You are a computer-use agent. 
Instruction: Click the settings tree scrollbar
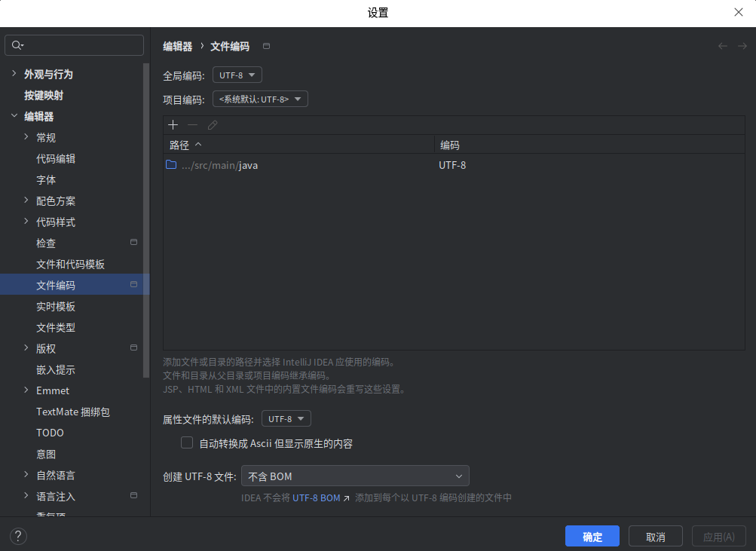tap(146, 220)
